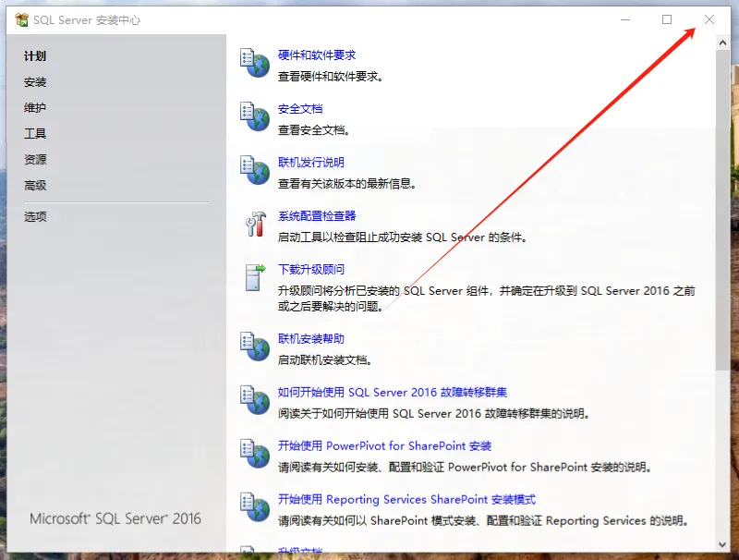Click the text 查看硬件和软件要求。

[x=330, y=77]
